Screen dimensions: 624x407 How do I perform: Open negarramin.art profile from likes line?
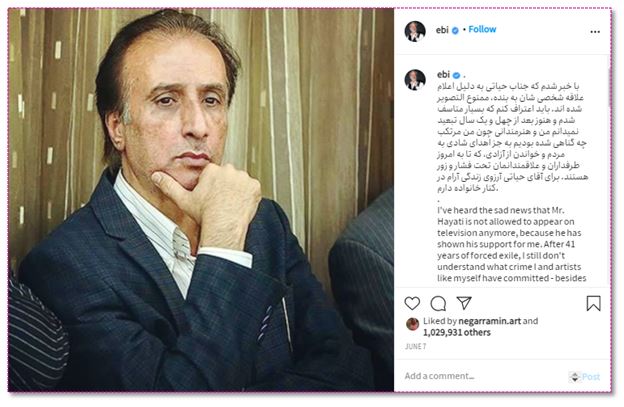coord(489,321)
